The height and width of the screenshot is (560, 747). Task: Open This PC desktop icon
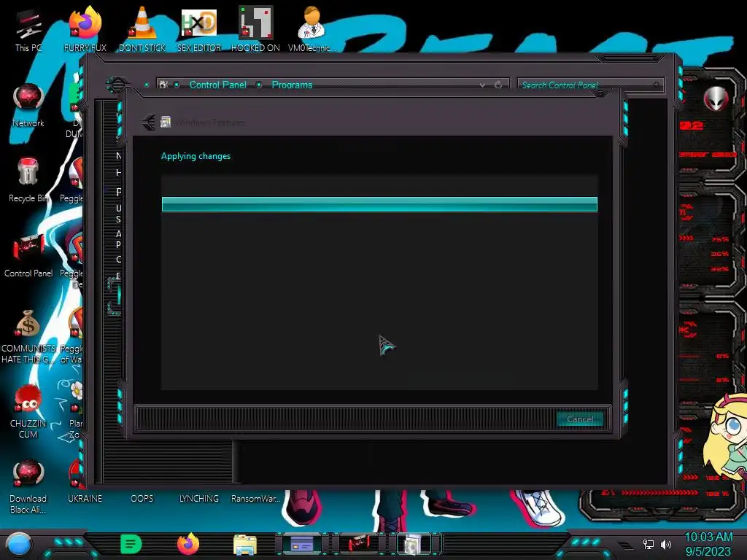coord(28,31)
